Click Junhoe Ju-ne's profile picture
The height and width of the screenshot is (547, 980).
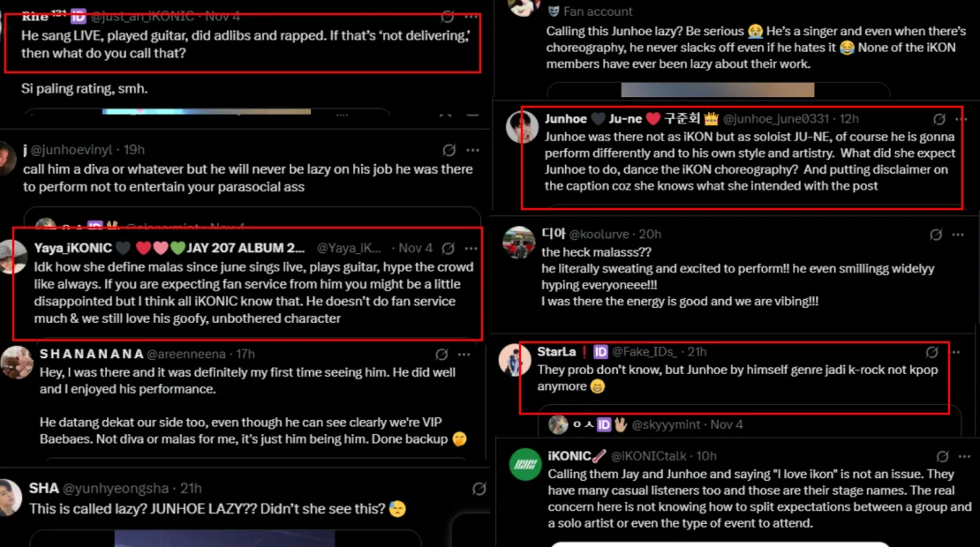pos(523,128)
